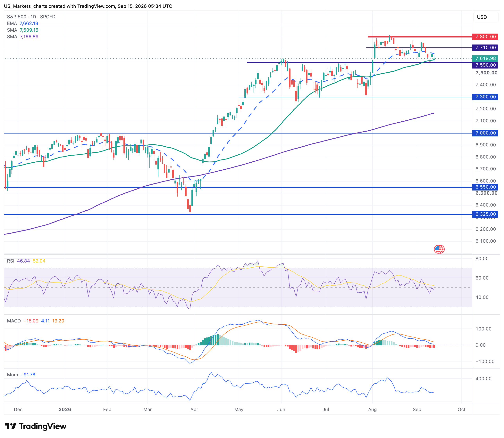504x438 pixels.
Task: Click the 7,710.00 price level label
Action: (x=485, y=48)
